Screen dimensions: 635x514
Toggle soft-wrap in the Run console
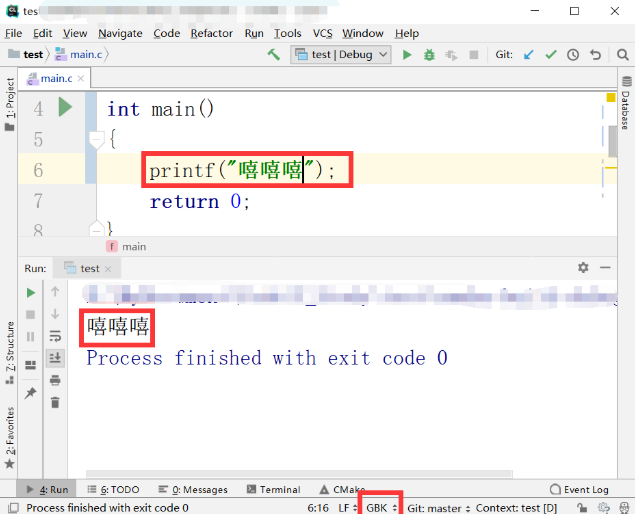pos(55,336)
